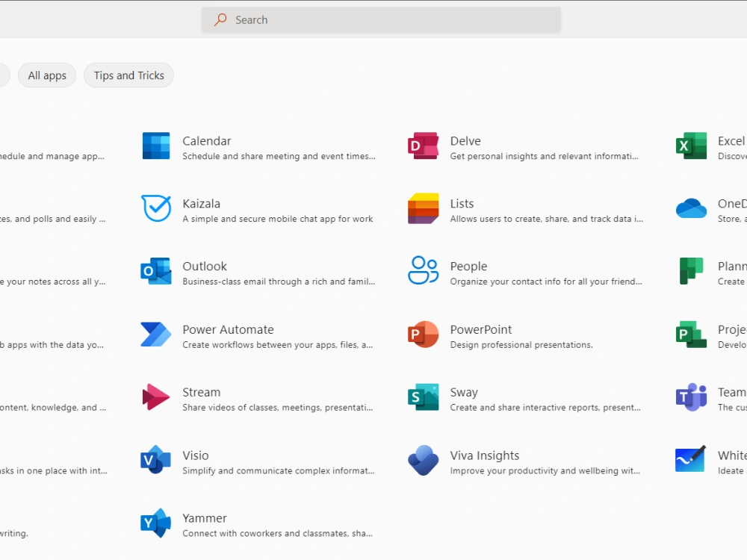Click the Power Automate title
Screen dimensions: 747x560
228,329
